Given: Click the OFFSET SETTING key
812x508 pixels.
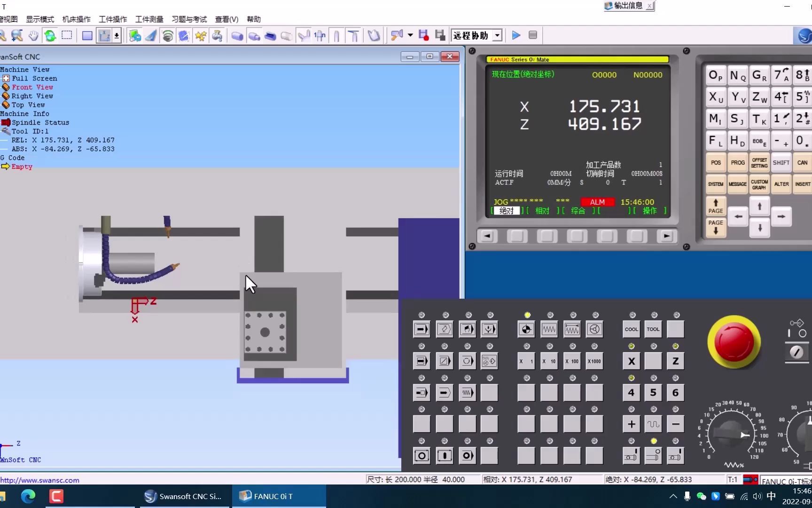Looking at the screenshot, I should coord(759,163).
